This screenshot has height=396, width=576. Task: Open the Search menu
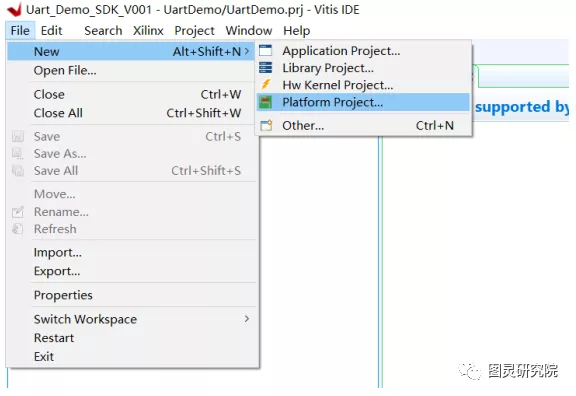(103, 30)
